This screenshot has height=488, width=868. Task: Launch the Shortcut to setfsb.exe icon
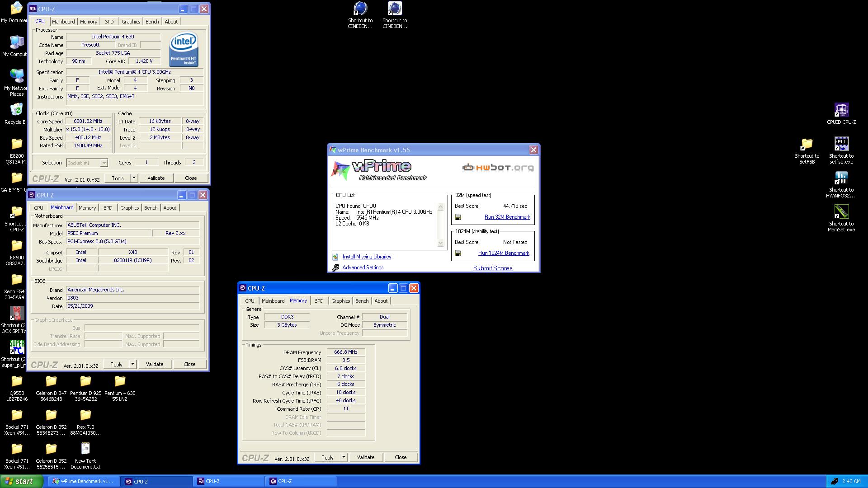(841, 144)
